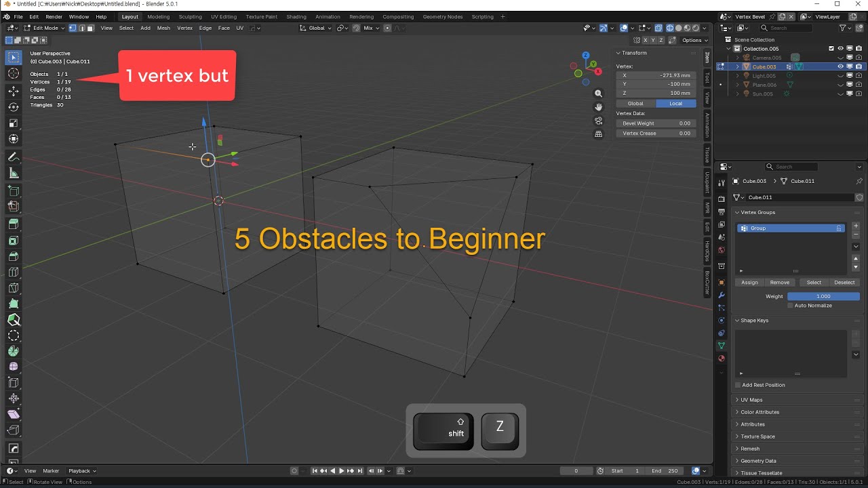The height and width of the screenshot is (488, 868).
Task: Open the Edit Mode dropdown
Action: pos(45,28)
